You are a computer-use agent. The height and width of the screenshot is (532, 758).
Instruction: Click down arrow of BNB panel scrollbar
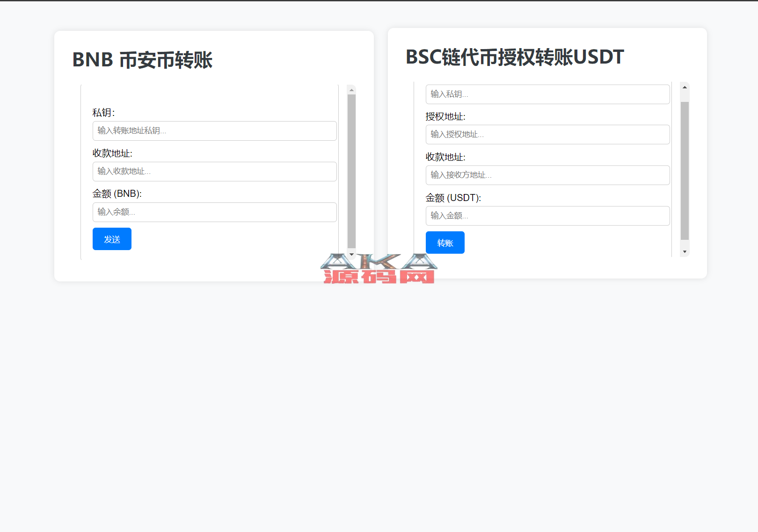coord(351,255)
